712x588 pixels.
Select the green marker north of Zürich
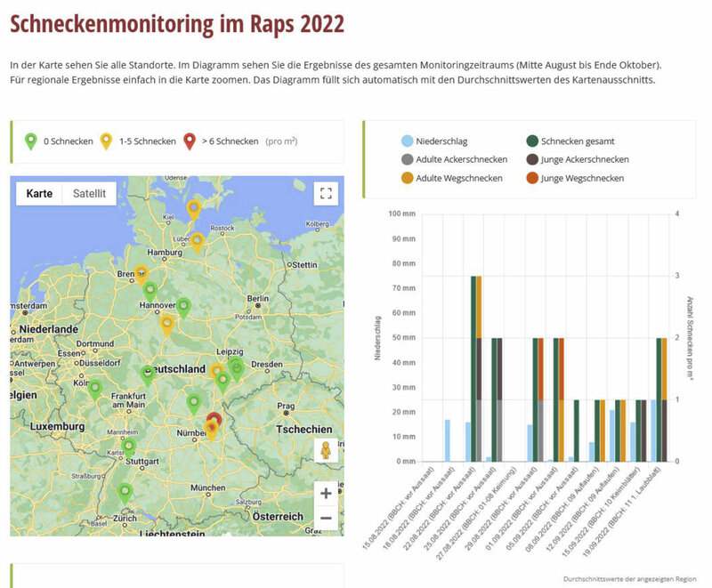(125, 494)
